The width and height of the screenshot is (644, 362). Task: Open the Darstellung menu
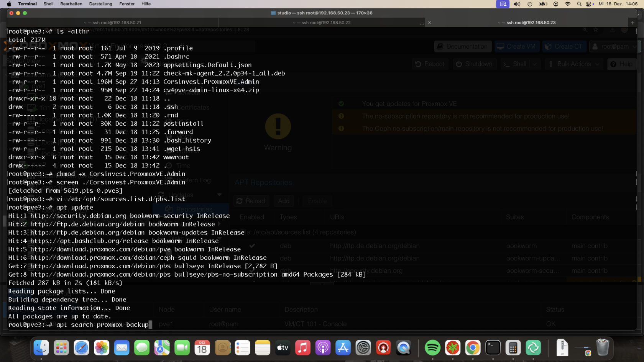click(x=100, y=4)
